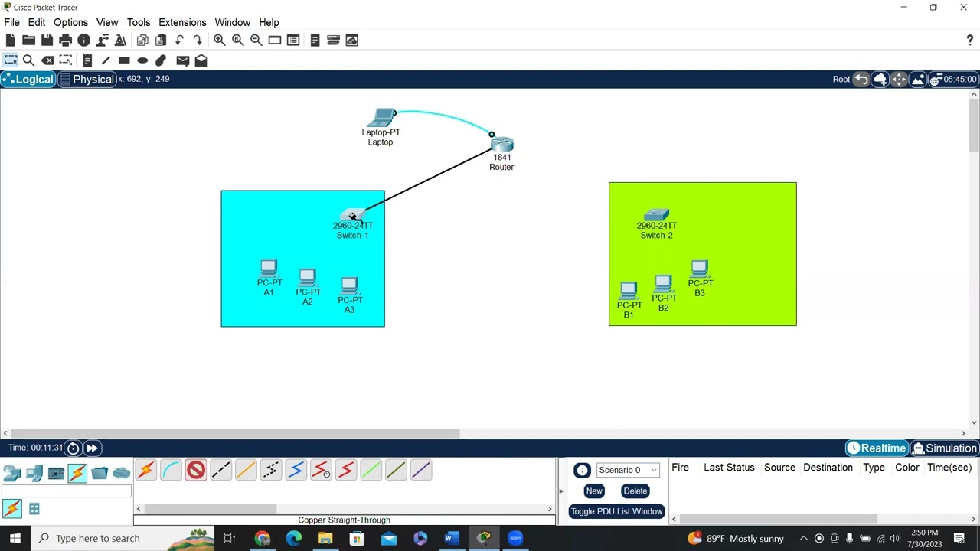Click Power Cycle Devices button
This screenshot has width=980, height=551.
click(x=73, y=448)
